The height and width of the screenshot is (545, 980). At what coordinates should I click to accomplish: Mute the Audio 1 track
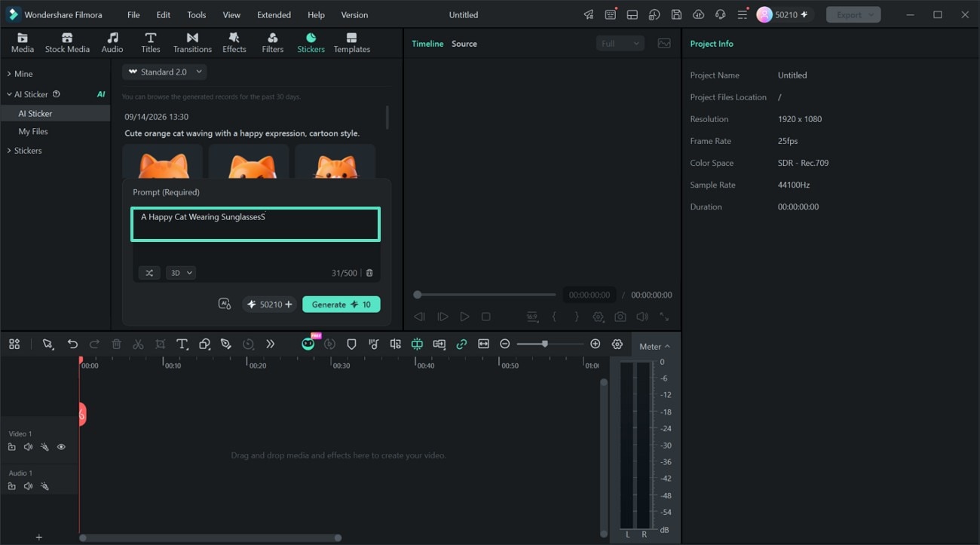click(28, 486)
